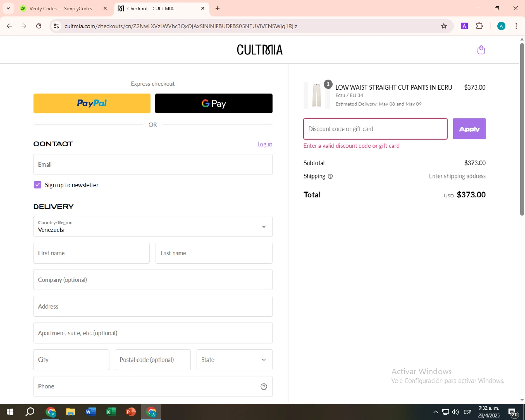Toggle Sign up to newsletter checkbox
Viewport: 525px width, 420px height.
(x=37, y=185)
